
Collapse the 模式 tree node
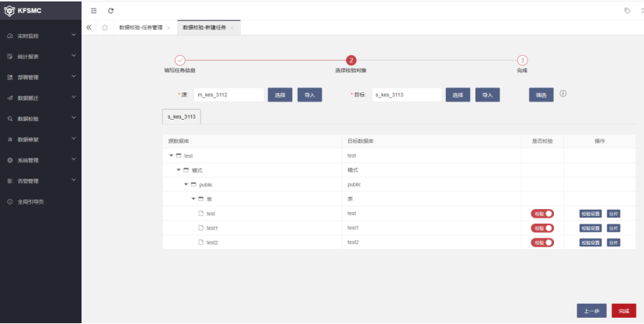(x=179, y=170)
